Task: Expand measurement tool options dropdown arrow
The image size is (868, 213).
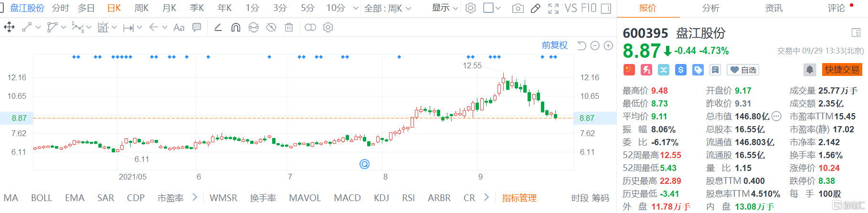Action: point(114,28)
